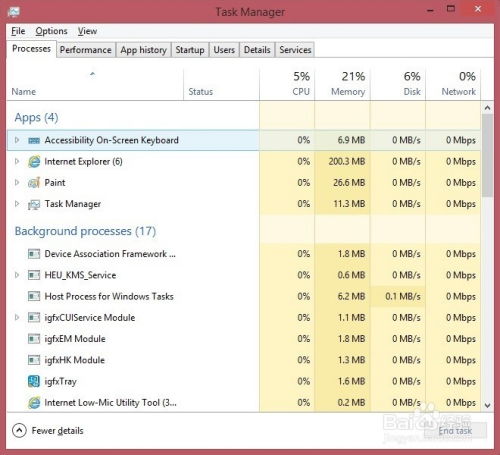Switch to the Details tab
500x455 pixels.
point(257,50)
